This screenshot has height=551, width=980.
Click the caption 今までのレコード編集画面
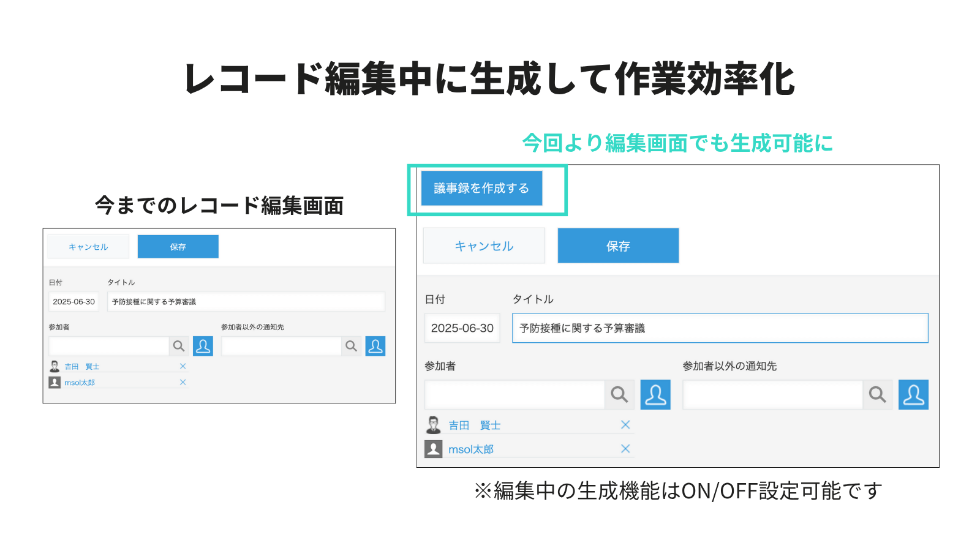219,206
